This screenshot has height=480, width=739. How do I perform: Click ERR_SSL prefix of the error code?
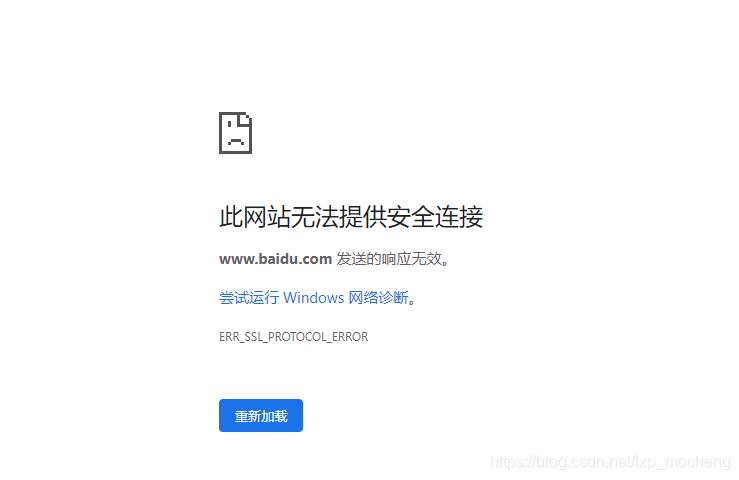tap(241, 337)
